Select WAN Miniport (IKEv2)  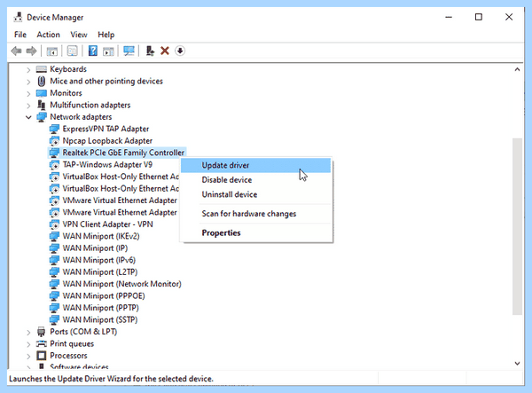coord(101,236)
